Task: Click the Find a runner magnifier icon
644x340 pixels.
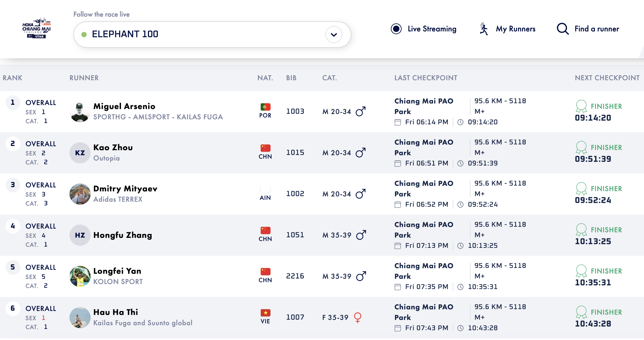Action: [x=562, y=29]
